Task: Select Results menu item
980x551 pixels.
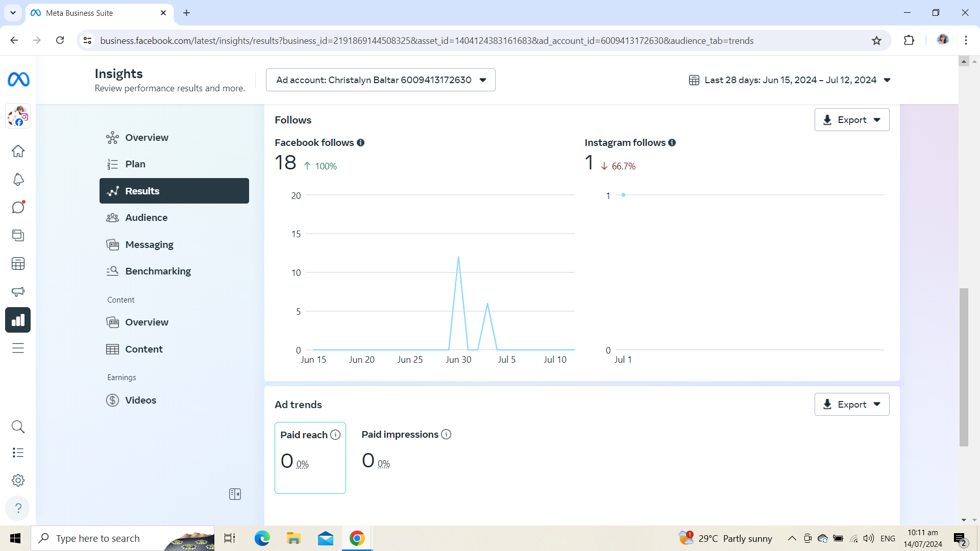Action: click(x=174, y=191)
